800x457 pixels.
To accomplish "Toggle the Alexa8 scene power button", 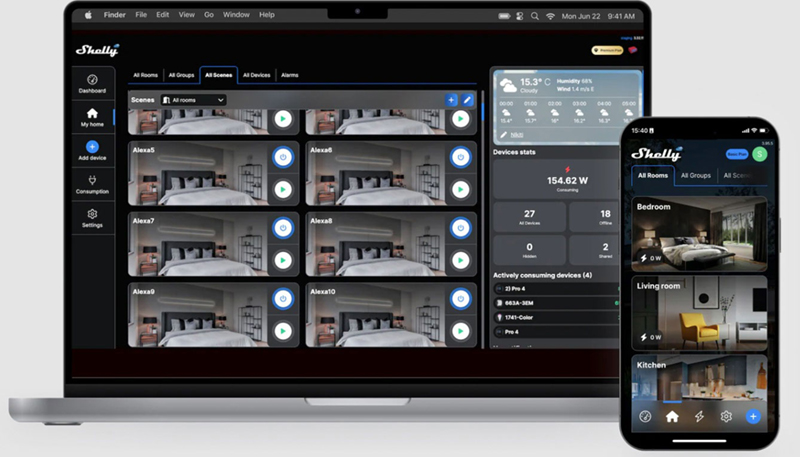I will [461, 228].
